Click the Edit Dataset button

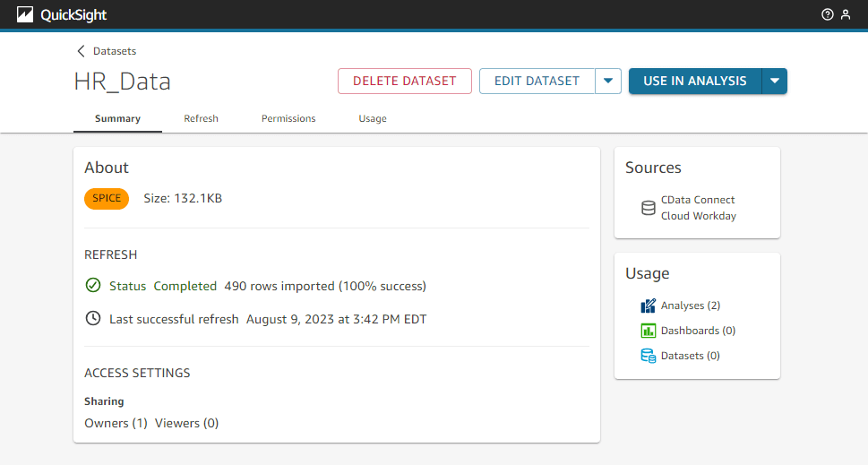click(537, 81)
